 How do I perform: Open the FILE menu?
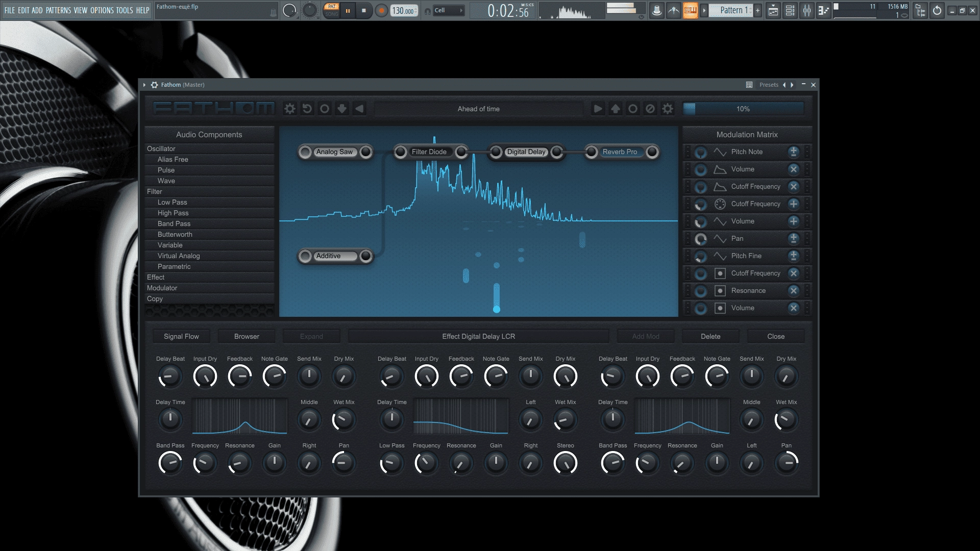click(x=10, y=10)
